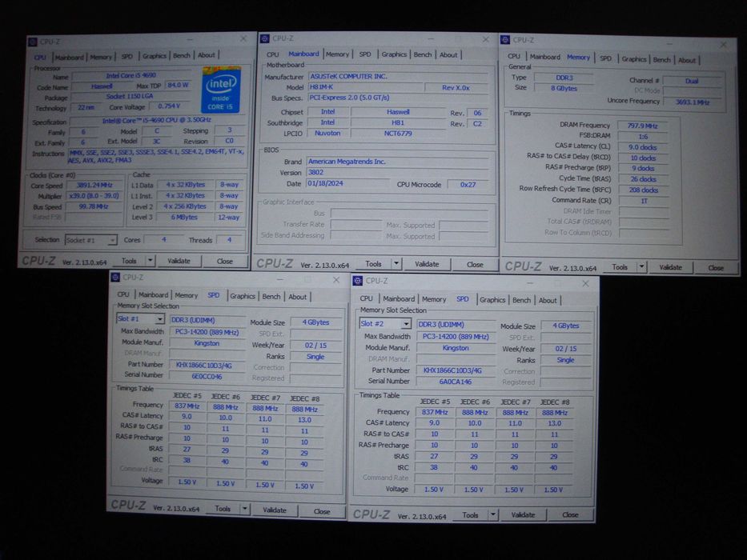Click the Row Refresh Cycle Time value 208 clocks
The width and height of the screenshot is (747, 560).
pyautogui.click(x=643, y=190)
